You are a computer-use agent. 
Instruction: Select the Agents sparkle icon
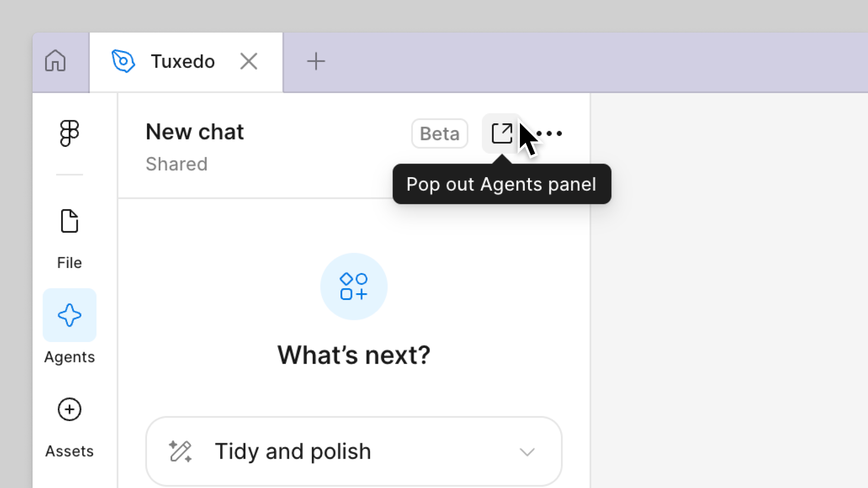click(x=70, y=315)
